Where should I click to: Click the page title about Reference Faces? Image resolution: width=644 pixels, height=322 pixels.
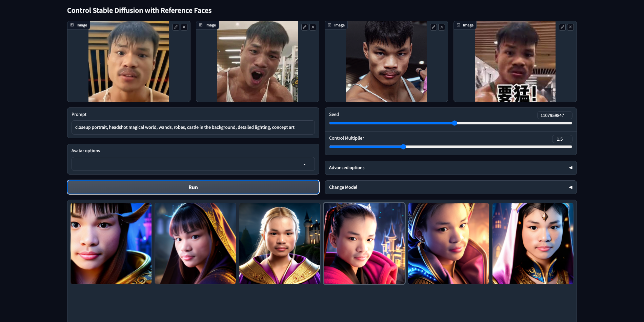pyautogui.click(x=139, y=11)
